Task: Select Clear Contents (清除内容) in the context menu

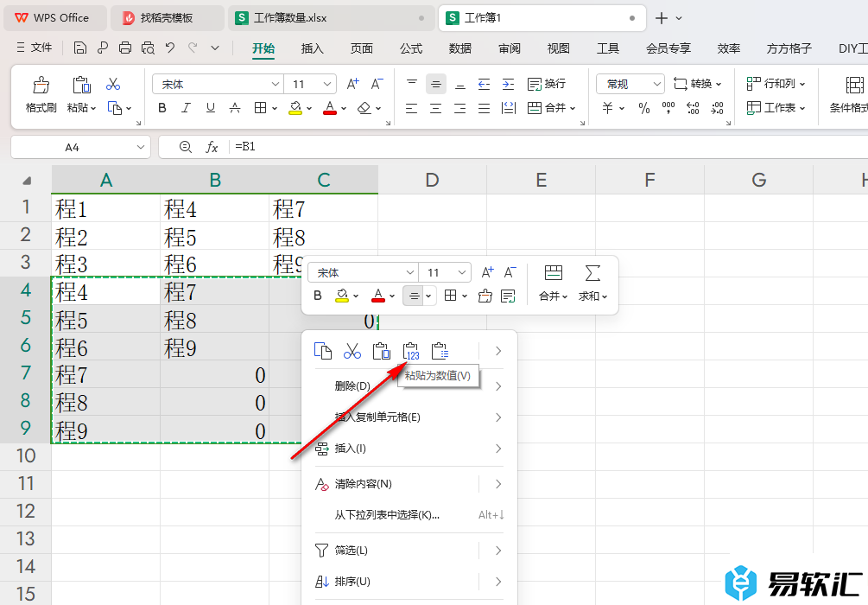Action: coord(409,484)
